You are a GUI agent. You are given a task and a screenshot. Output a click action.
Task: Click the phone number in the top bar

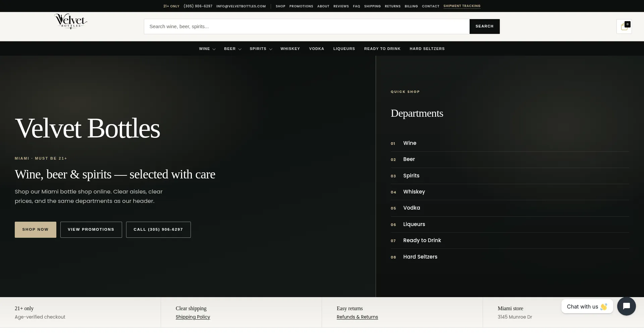point(198,6)
